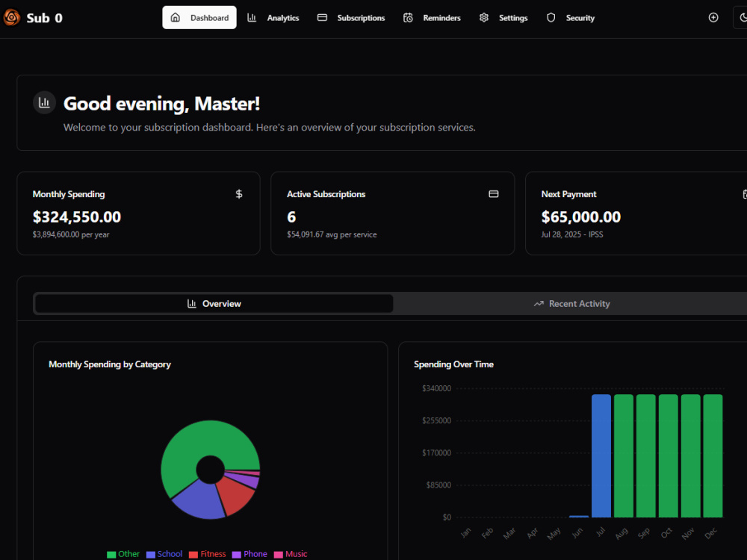Click the green Aug bar in spending chart
Viewport: 747px width, 560px height.
[624, 455]
